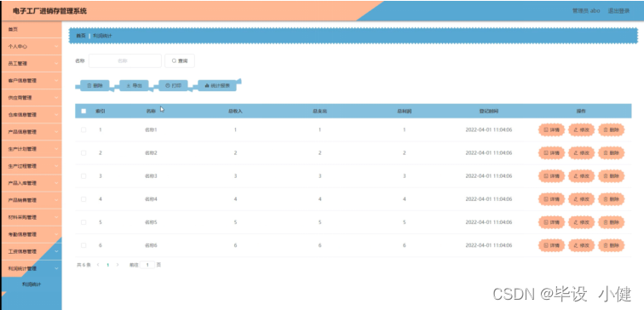Image resolution: width=644 pixels, height=310 pixels.
Task: Check the checkbox for row 名称1
Action: [x=83, y=129]
